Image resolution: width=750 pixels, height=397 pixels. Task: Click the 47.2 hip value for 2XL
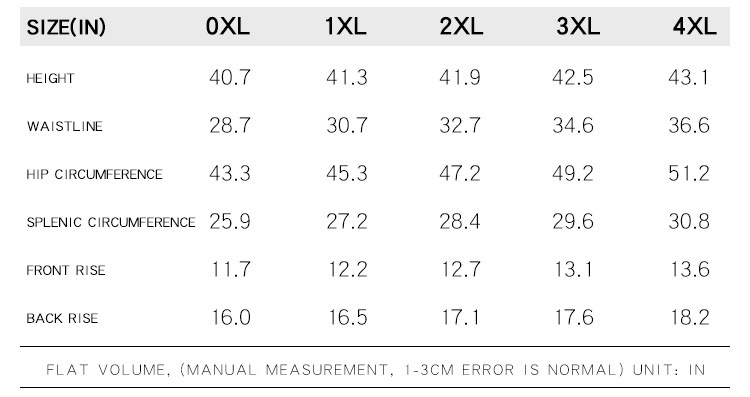460,173
